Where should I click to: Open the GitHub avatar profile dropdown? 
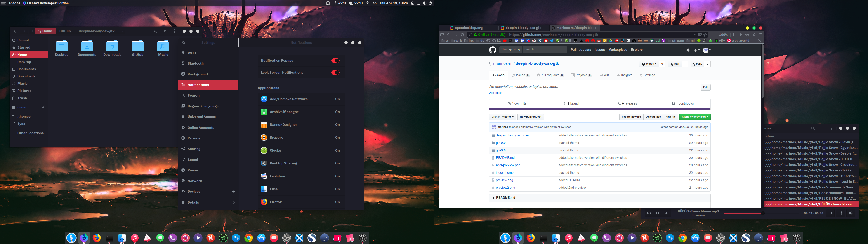click(x=707, y=50)
